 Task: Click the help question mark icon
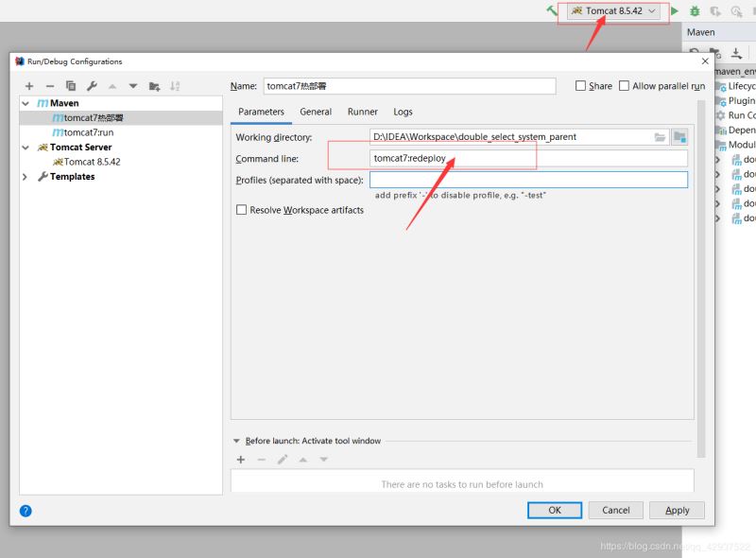[x=26, y=511]
